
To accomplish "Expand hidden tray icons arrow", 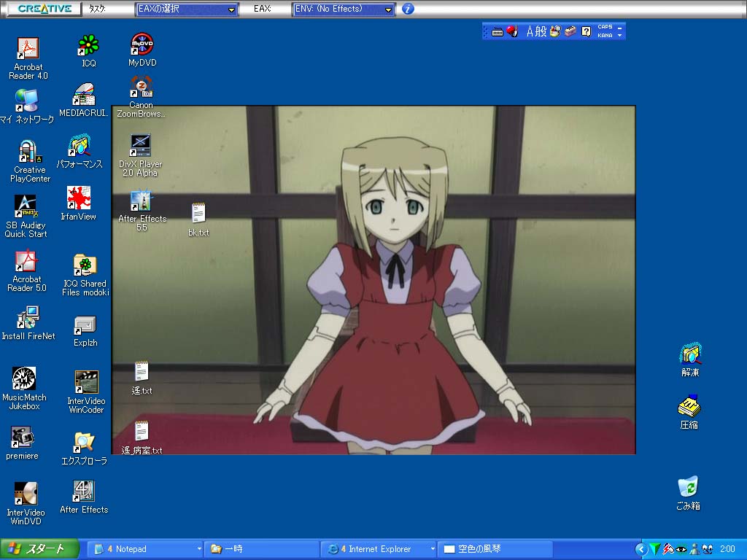I will [641, 550].
